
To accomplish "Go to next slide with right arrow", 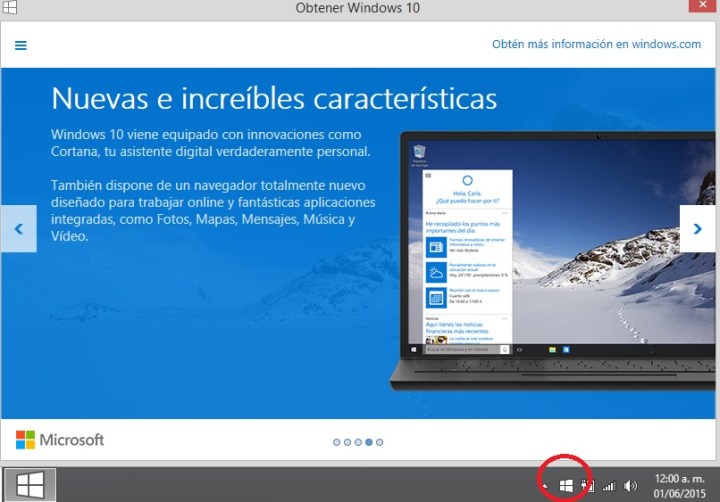I will [x=697, y=228].
